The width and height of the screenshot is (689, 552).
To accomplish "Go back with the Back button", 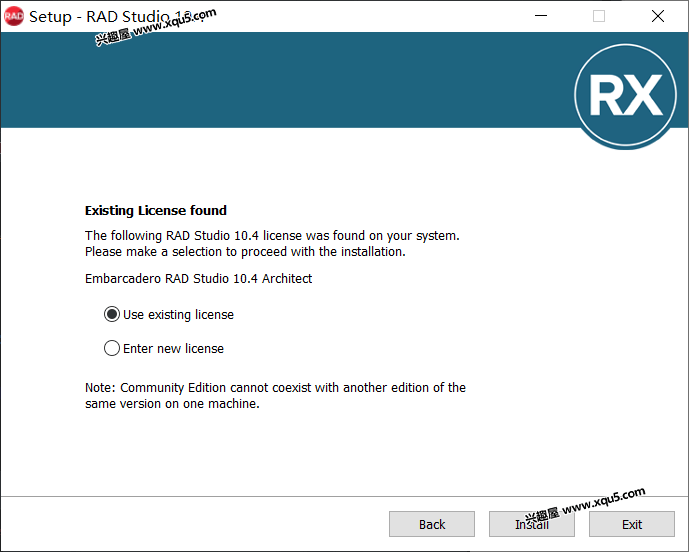I will click(x=432, y=524).
